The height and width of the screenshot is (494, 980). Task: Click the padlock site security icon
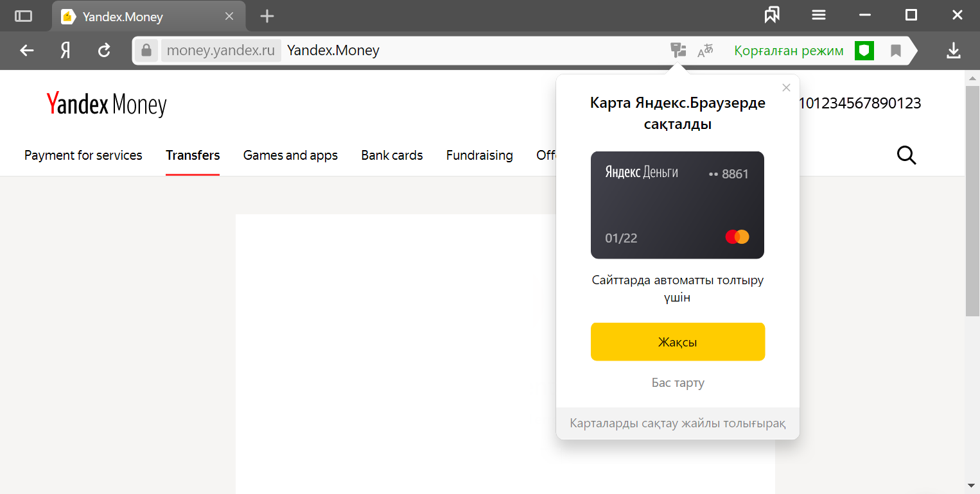tap(146, 50)
